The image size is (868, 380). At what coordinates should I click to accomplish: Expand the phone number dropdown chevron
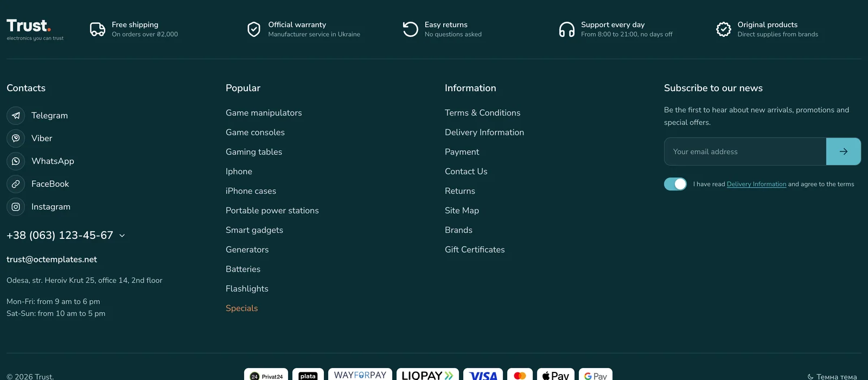[x=122, y=236]
